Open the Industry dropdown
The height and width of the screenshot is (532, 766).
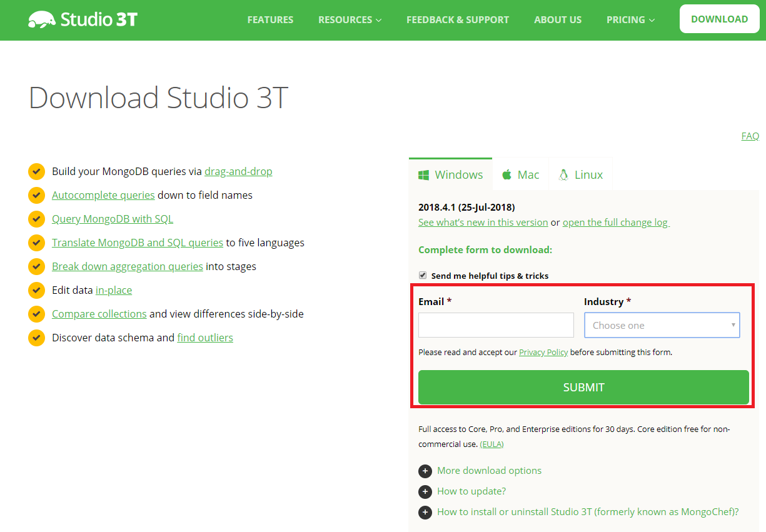(x=662, y=325)
